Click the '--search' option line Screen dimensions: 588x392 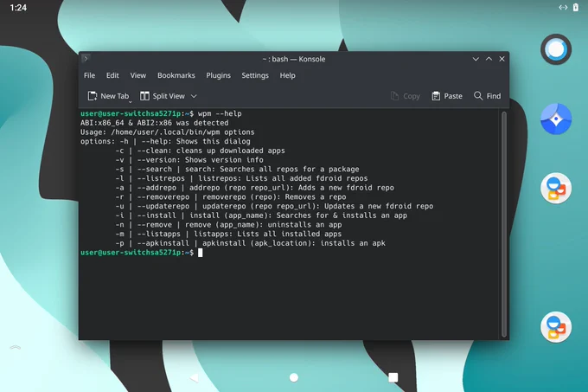pos(237,170)
